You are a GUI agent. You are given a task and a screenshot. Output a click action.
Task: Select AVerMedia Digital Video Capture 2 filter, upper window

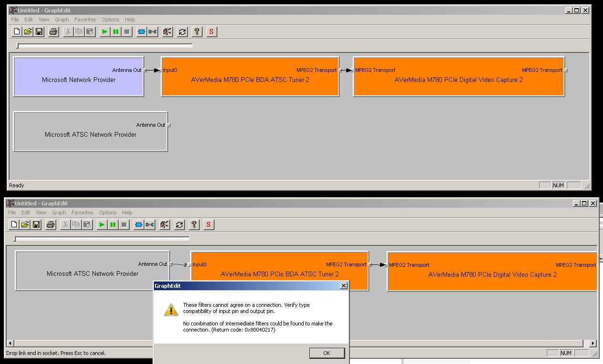459,77
